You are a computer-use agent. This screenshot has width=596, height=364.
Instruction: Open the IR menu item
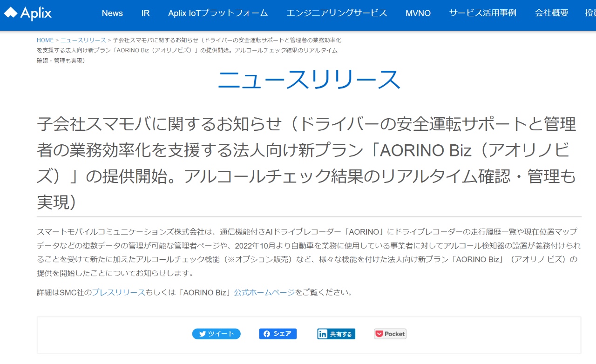[x=146, y=13]
